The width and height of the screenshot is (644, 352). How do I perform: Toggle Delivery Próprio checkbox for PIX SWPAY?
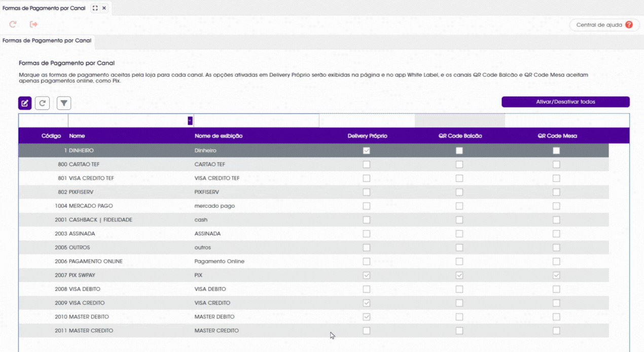coord(367,275)
